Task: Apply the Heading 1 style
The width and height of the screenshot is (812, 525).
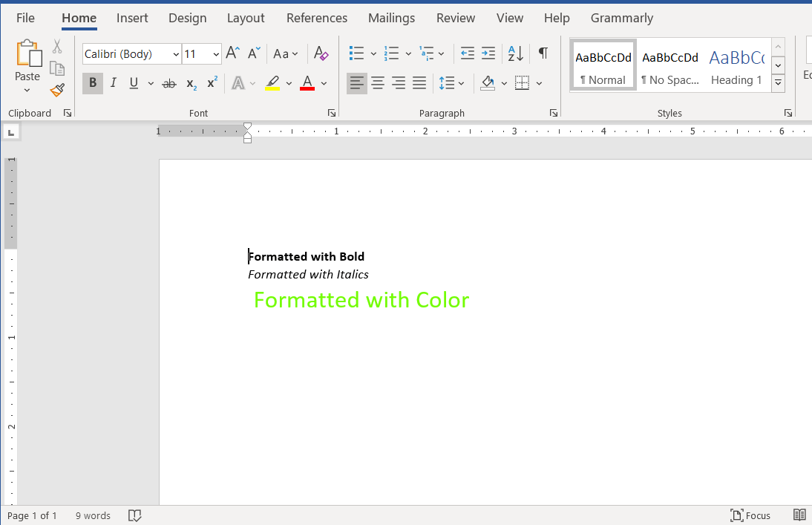Action: (x=736, y=65)
